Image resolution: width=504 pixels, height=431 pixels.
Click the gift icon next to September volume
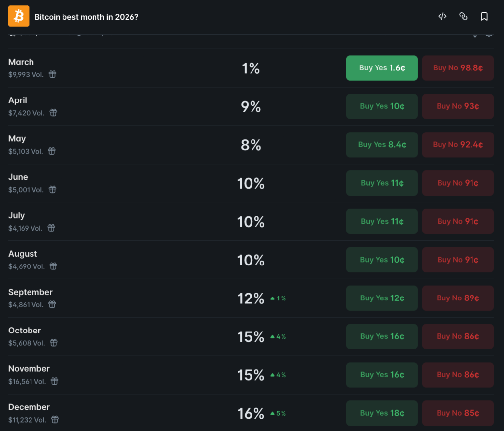click(x=53, y=304)
